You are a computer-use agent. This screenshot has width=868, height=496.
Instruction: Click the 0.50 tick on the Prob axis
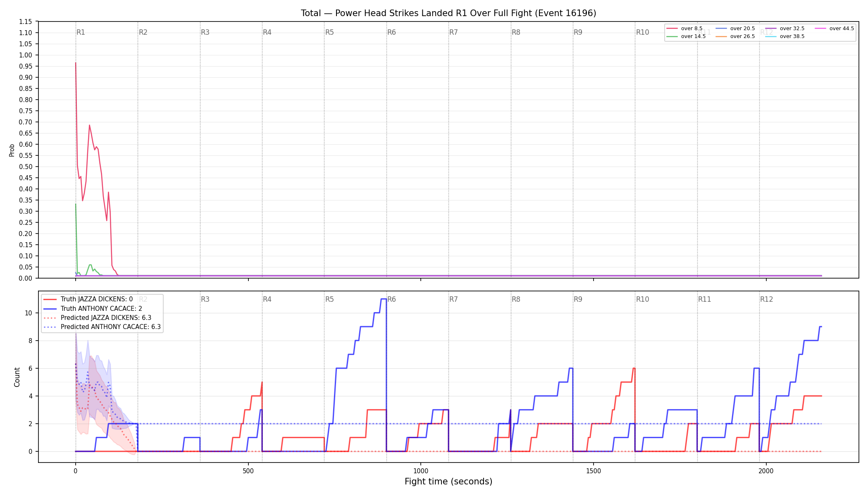26,167
